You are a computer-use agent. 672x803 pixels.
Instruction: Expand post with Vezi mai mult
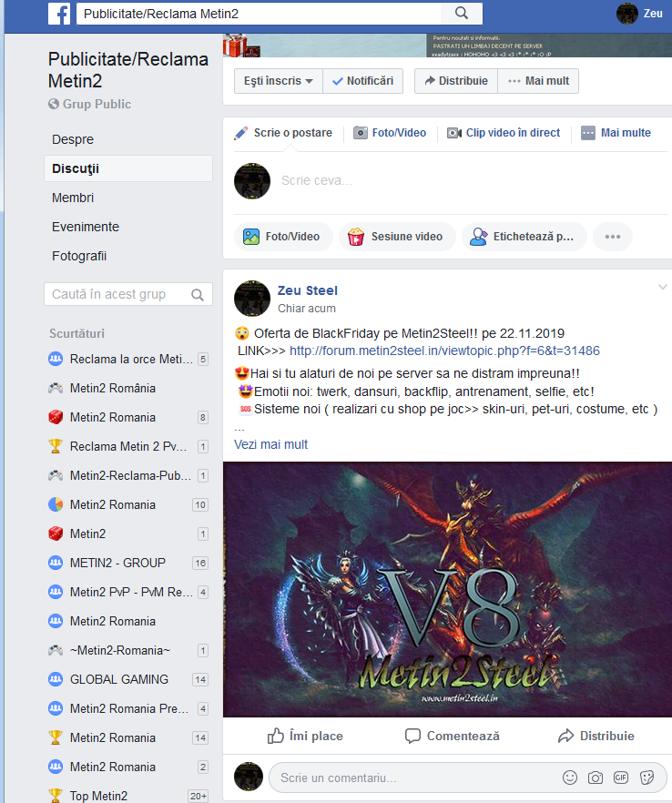pyautogui.click(x=271, y=444)
